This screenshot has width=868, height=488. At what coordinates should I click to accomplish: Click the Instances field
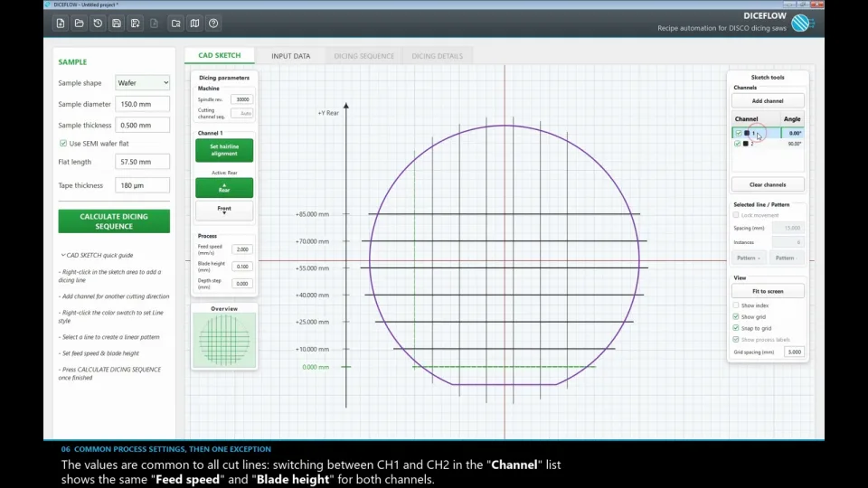pos(788,242)
